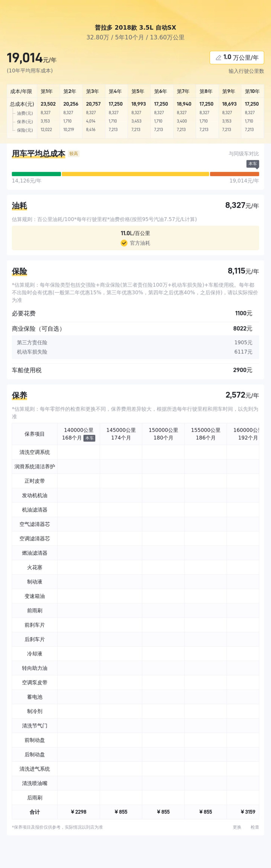This screenshot has height=868, width=271.
Task: Click the 本车 tag in the 140000公里 column
Action: click(x=89, y=438)
